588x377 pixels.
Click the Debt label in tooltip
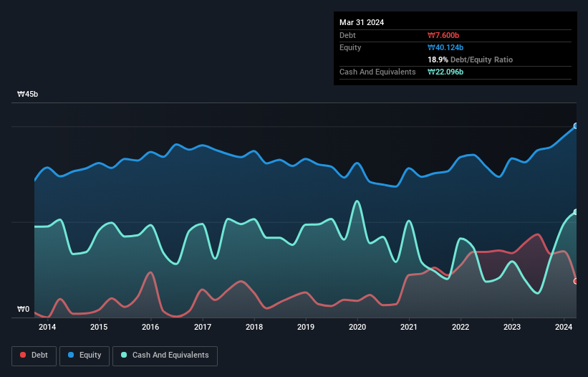[x=347, y=35]
